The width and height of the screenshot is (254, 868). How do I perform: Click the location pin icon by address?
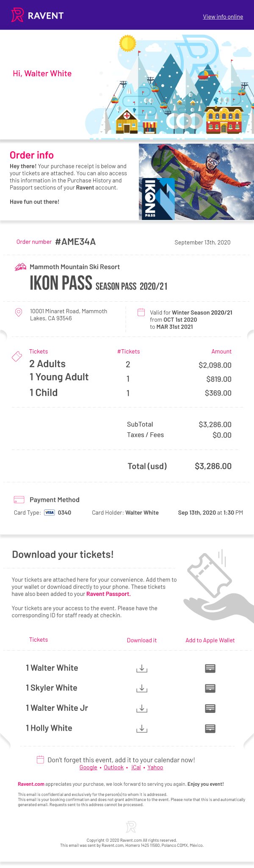19,312
